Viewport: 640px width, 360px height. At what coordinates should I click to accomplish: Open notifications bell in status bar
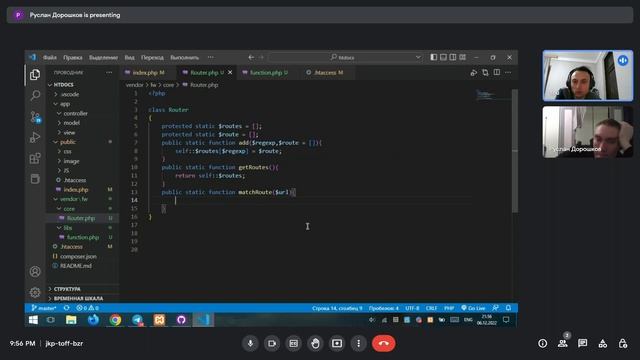pos(509,308)
